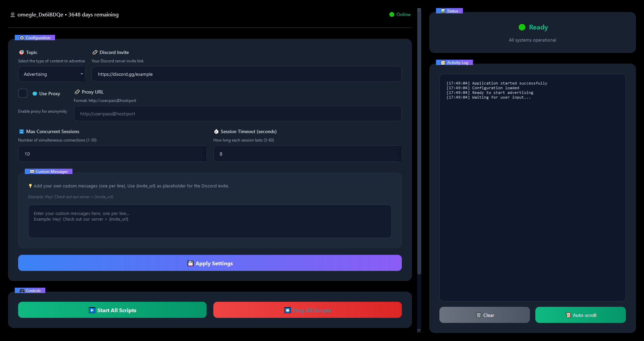Clear the Activity Log
Image resolution: width=644 pixels, height=341 pixels.
(x=484, y=315)
